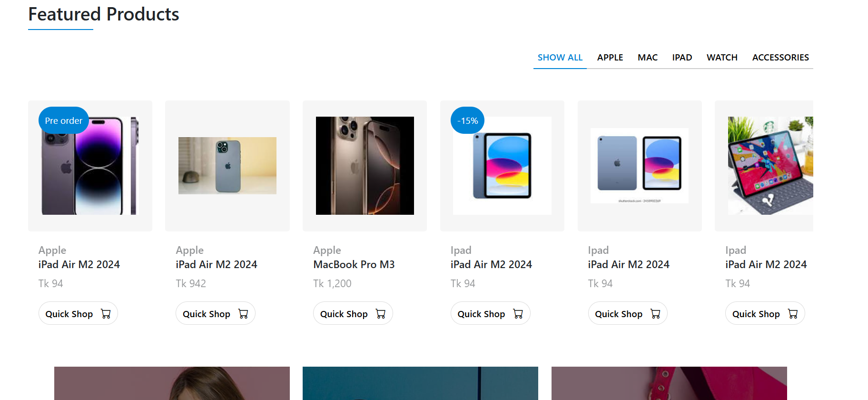
Task: Click Apple category label on Tk 942 card
Action: (189, 250)
